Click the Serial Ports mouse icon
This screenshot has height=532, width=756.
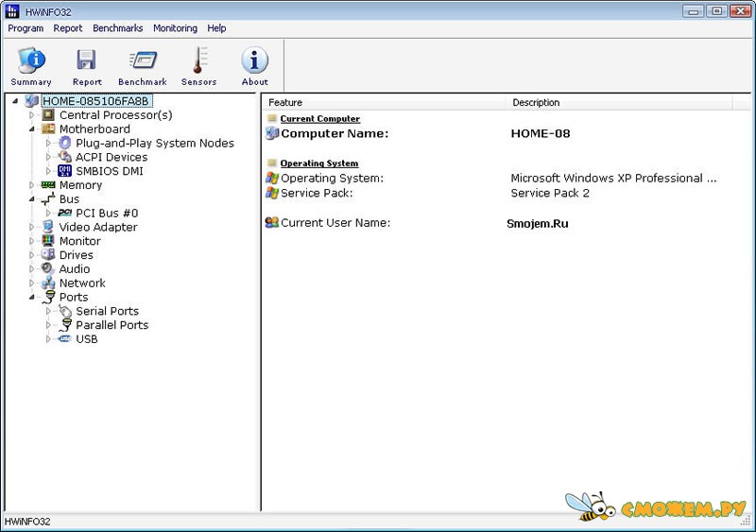64,311
